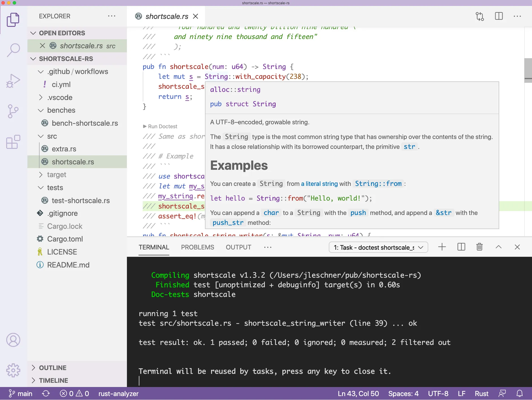Click the sync changes icon in status bar

46,393
